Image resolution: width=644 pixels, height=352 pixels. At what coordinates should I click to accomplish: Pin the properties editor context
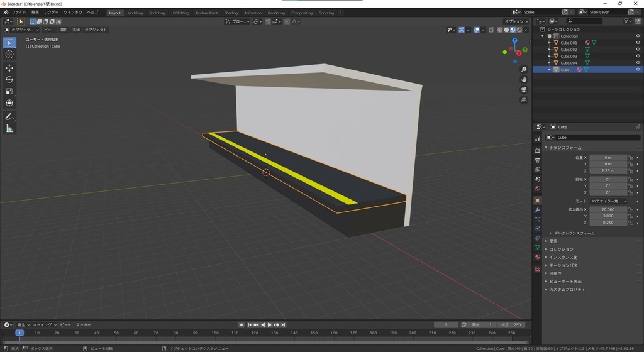pyautogui.click(x=638, y=127)
